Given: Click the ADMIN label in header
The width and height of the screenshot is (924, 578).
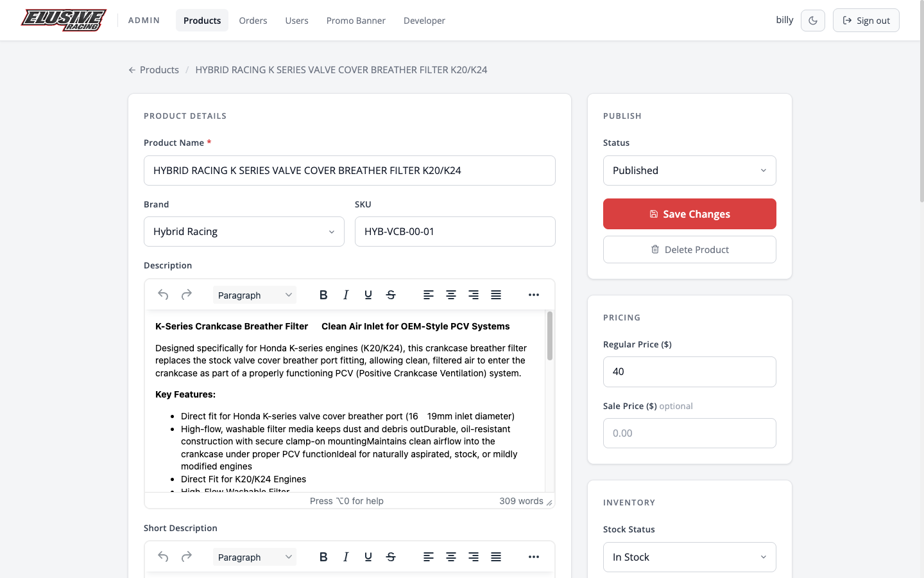Looking at the screenshot, I should click(144, 21).
